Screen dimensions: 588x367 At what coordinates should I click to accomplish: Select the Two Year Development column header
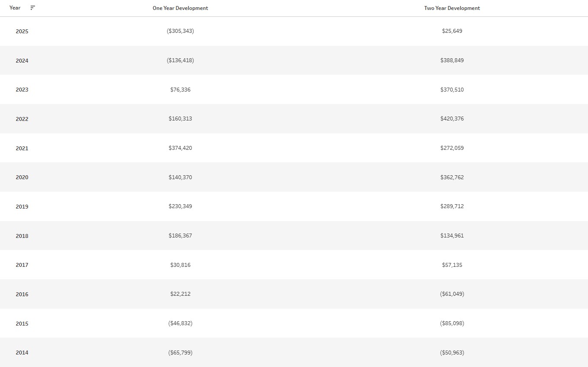click(x=452, y=8)
